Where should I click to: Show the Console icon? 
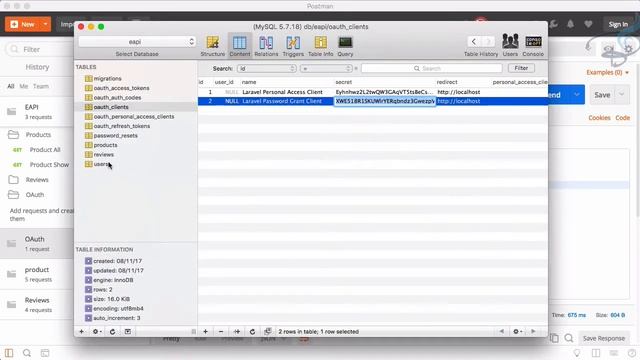[x=533, y=45]
